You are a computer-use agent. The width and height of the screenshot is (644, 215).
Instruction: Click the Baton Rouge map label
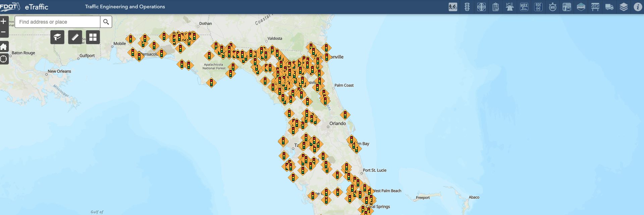(x=23, y=53)
